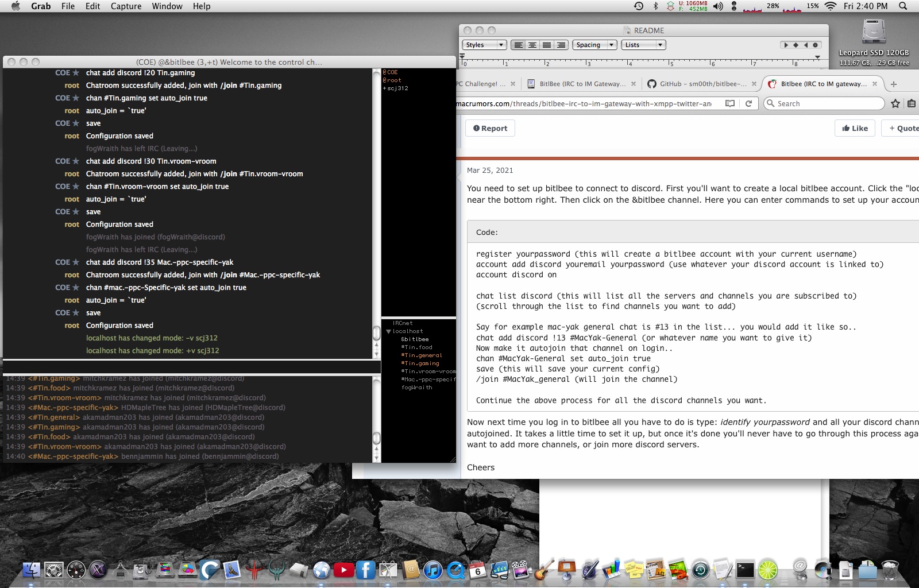The image size is (919, 588).
Task: Select #Tin.gaming channel in IRC sidebar
Action: (420, 363)
